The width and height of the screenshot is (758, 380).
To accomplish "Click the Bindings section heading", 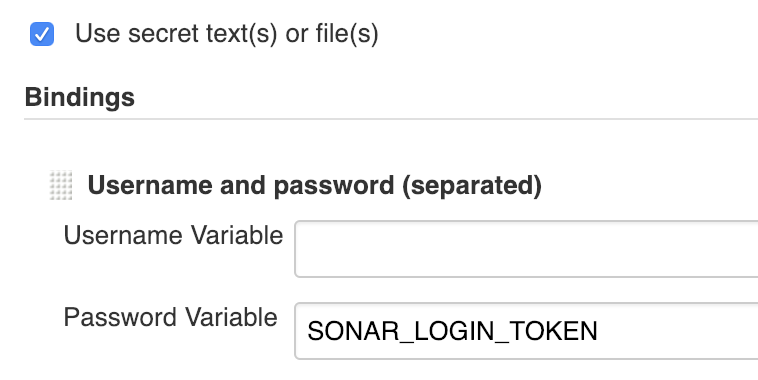I will pyautogui.click(x=80, y=98).
